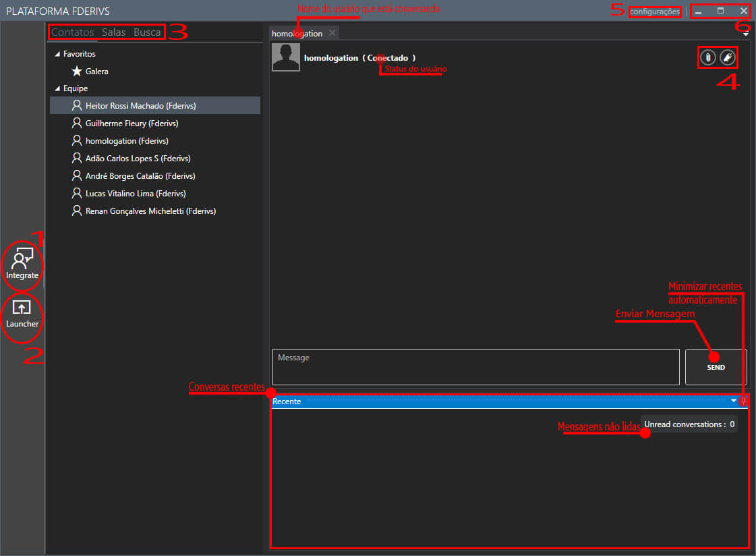Click the nudge icon beside the paperclip
The image size is (756, 556).
pos(727,58)
